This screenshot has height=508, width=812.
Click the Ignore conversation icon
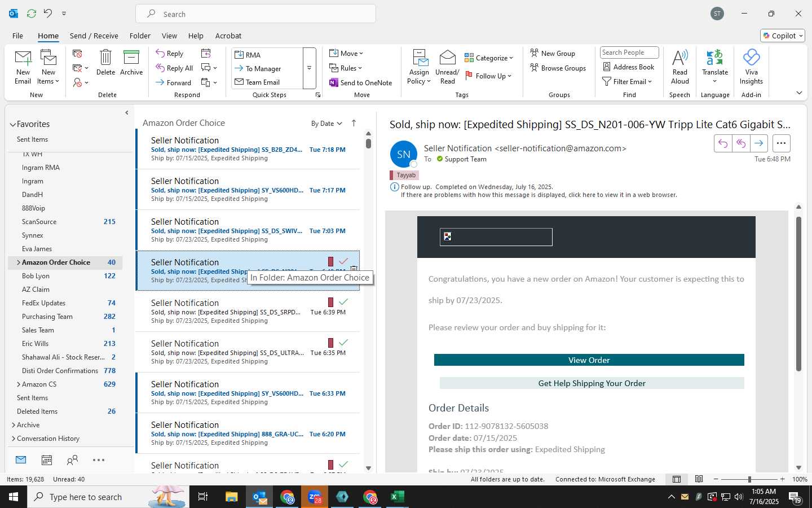click(77, 54)
